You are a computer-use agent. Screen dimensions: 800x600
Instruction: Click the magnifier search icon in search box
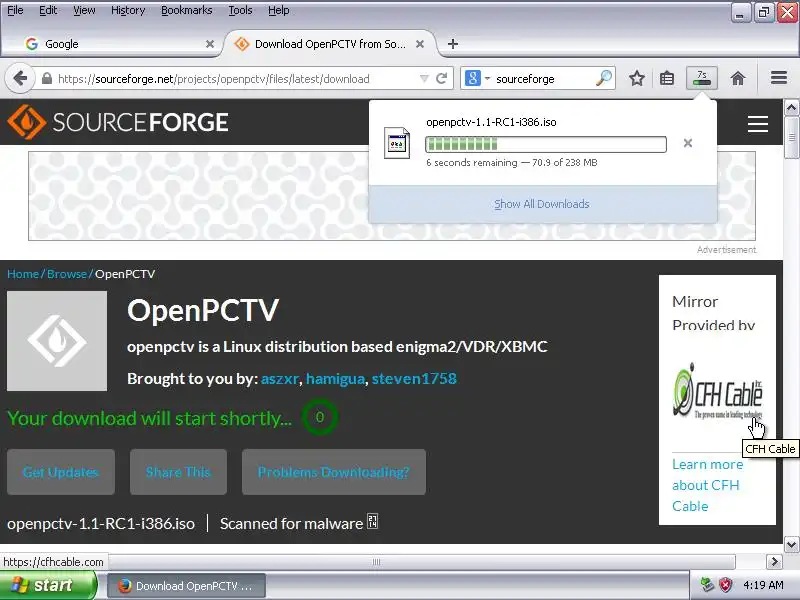pyautogui.click(x=604, y=78)
